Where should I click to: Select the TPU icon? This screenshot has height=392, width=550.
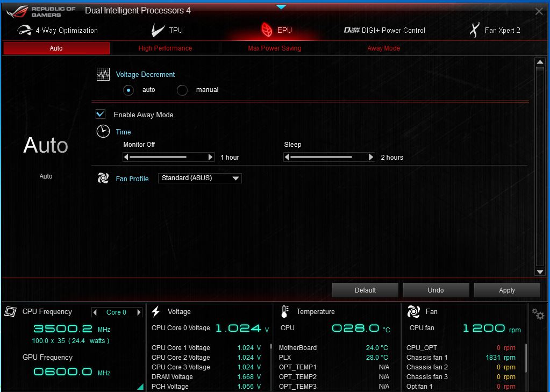click(158, 30)
